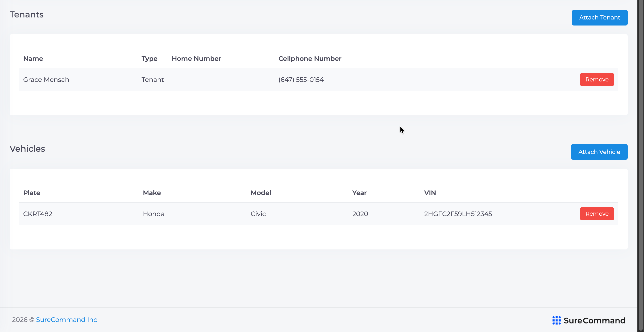Click the Vehicles section heading
This screenshot has width=644, height=332.
click(27, 149)
